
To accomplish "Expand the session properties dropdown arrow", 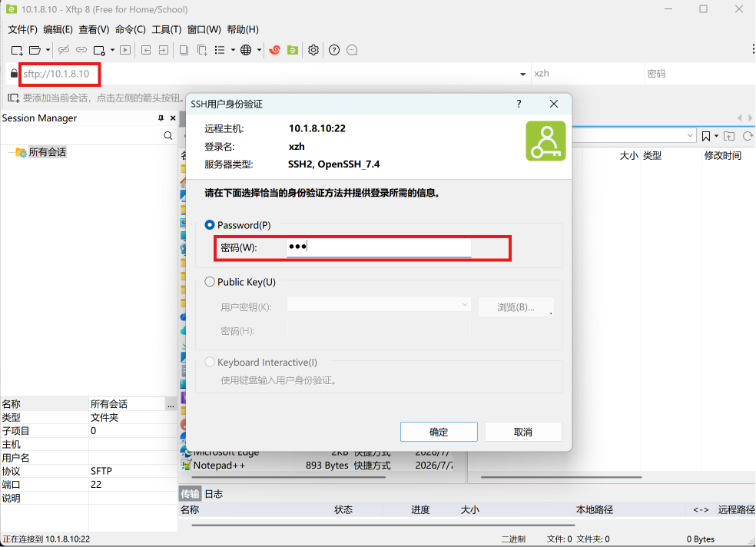I will (112, 50).
